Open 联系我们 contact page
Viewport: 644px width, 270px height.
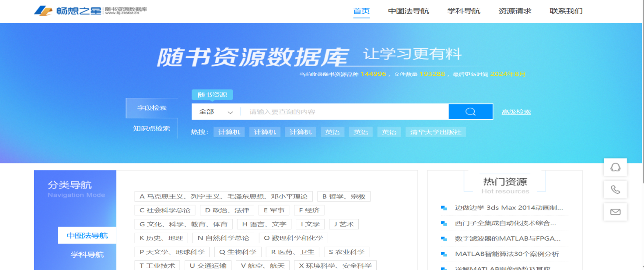[566, 11]
